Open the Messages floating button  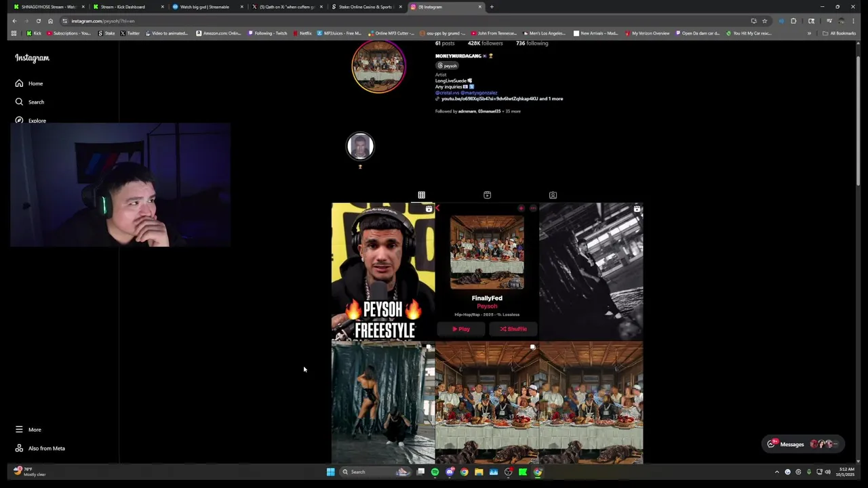pos(803,445)
